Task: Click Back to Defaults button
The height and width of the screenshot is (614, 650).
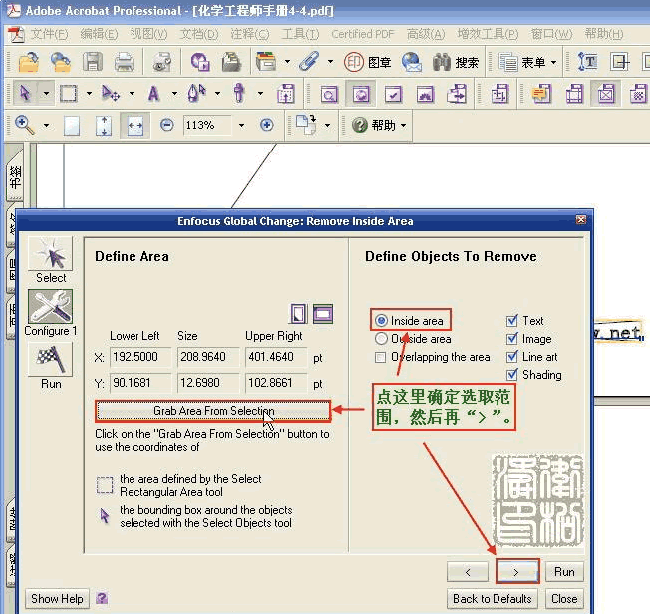Action: tap(492, 599)
